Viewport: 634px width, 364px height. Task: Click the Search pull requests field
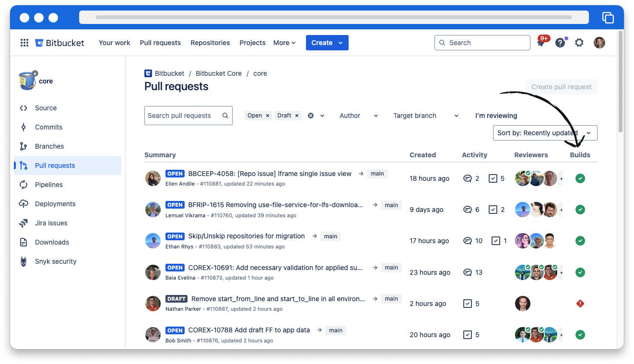tap(188, 116)
